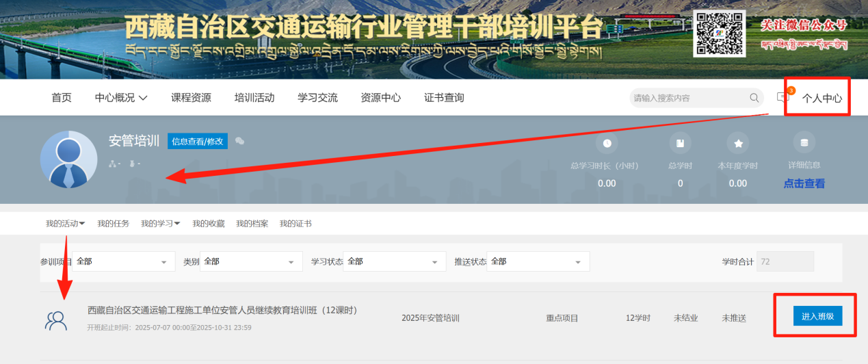Expand the 我的活动 tab menu
The width and height of the screenshot is (868, 364).
tap(66, 224)
